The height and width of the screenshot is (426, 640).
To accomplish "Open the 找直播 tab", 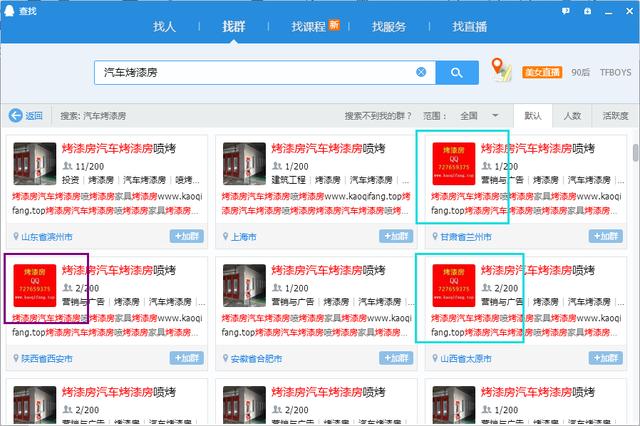I will (x=469, y=27).
